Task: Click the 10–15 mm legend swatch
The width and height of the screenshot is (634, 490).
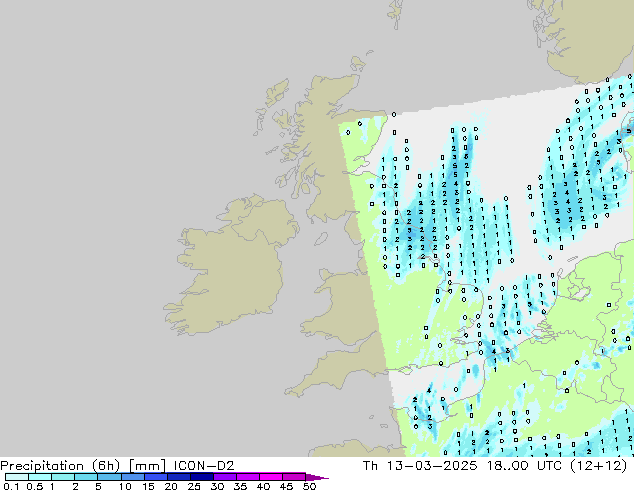Action: (132, 477)
